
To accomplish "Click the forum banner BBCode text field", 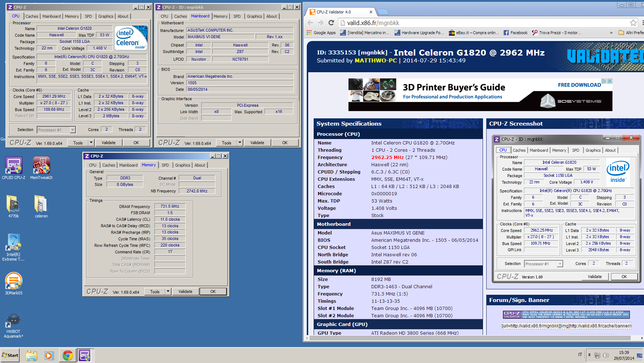I will pyautogui.click(x=566, y=326).
